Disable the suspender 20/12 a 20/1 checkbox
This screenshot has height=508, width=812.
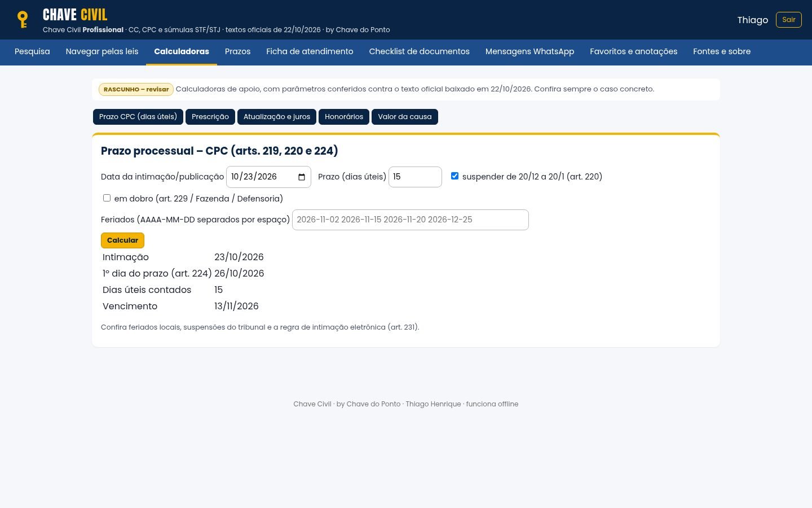454,176
